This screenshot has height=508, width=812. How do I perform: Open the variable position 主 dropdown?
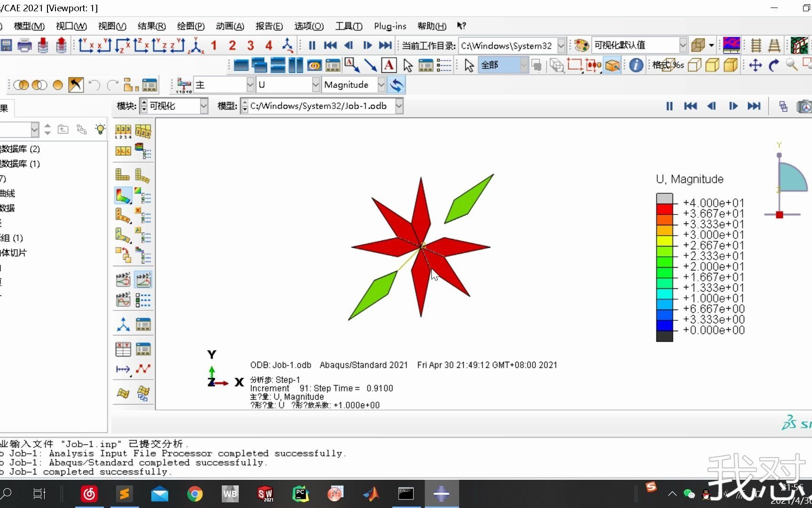tap(250, 85)
